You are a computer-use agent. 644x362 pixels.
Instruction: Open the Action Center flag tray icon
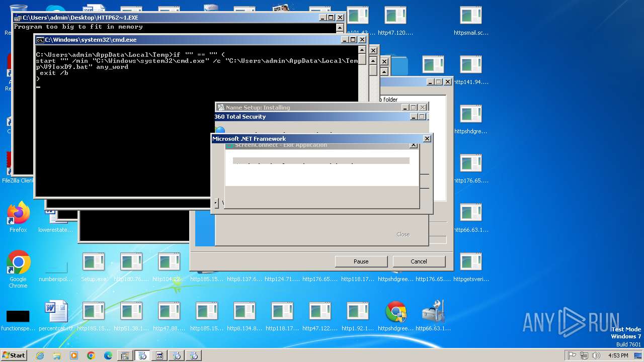(572, 355)
